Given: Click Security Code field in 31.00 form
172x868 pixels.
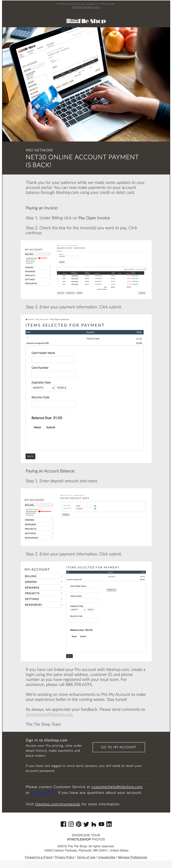Looking at the screenshot, I should (x=54, y=404).
